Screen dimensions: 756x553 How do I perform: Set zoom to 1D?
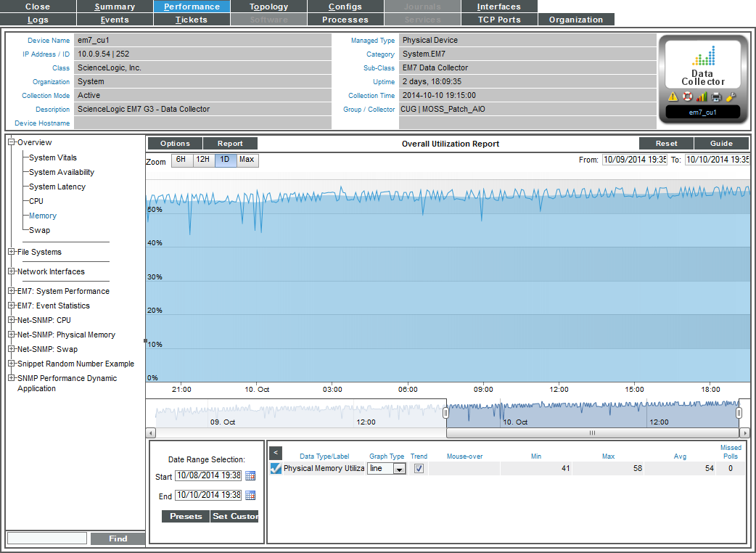pyautogui.click(x=225, y=160)
